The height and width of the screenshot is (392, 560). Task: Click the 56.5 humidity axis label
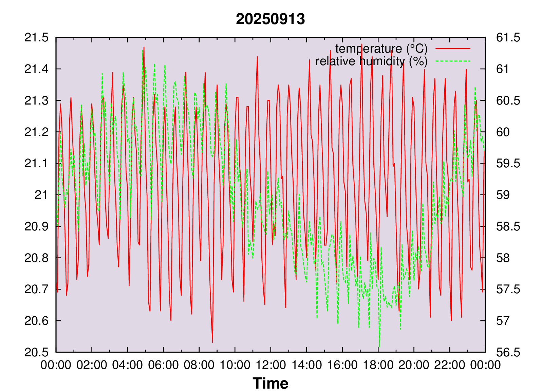508,352
